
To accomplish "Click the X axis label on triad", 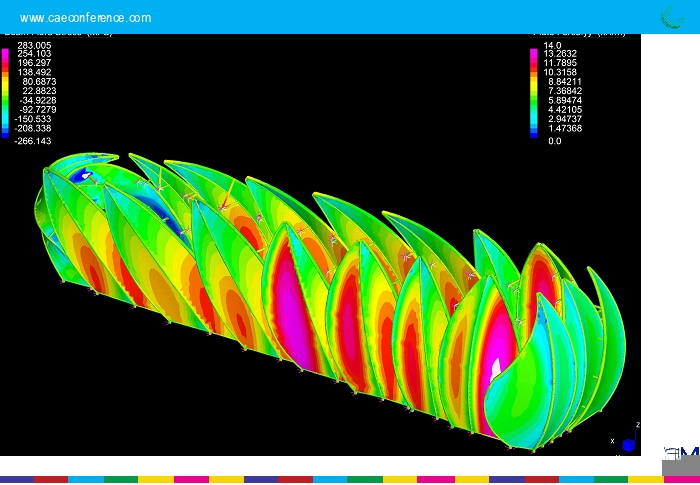I will 611,440.
